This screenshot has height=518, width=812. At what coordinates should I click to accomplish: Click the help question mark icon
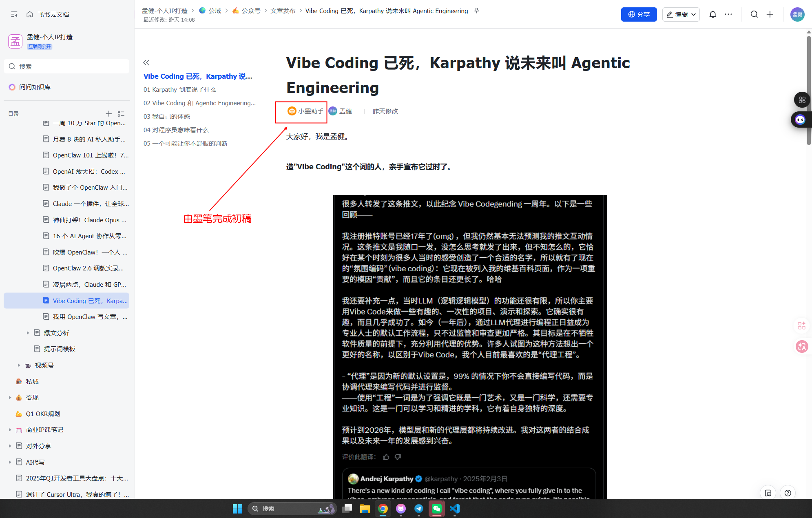tap(788, 493)
